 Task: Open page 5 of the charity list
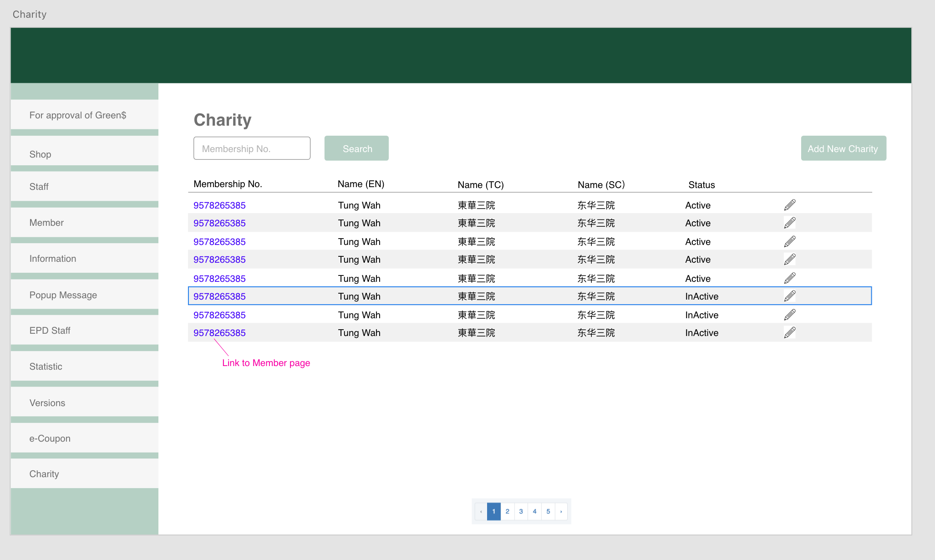point(548,511)
